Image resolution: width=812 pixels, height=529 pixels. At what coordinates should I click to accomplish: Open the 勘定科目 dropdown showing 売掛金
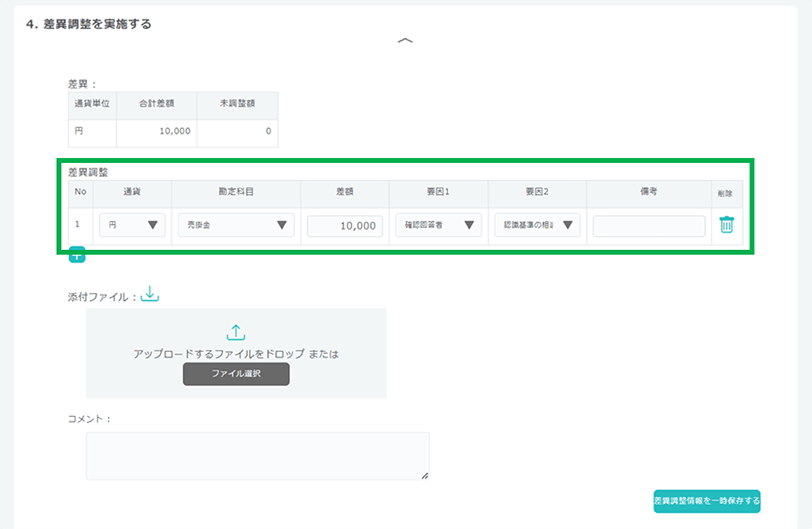tap(235, 226)
